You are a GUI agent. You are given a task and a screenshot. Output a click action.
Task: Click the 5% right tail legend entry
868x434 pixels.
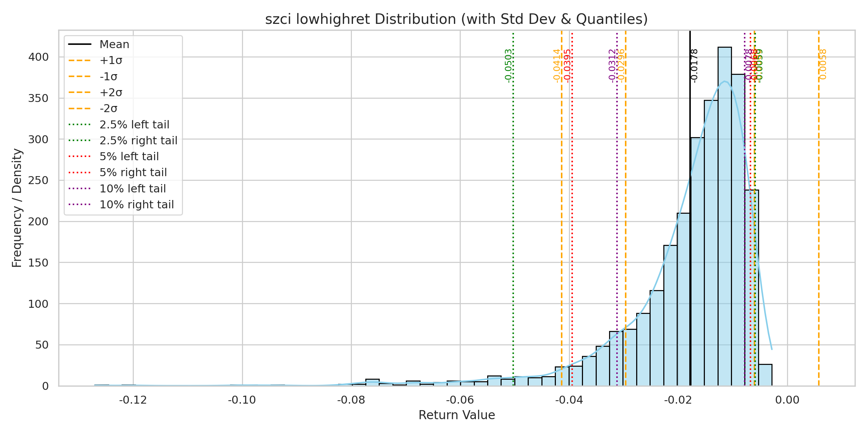click(x=133, y=173)
